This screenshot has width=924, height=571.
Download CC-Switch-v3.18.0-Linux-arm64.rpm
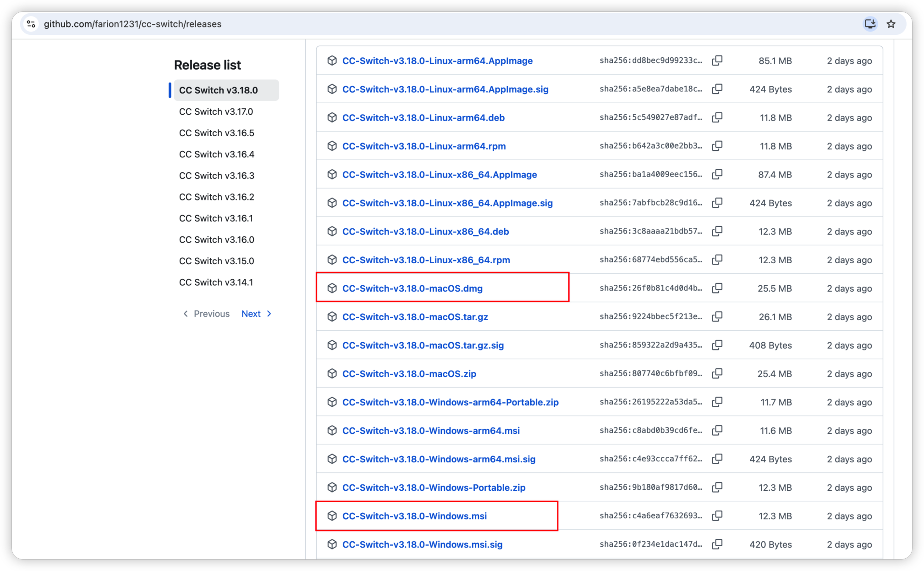[x=424, y=146]
